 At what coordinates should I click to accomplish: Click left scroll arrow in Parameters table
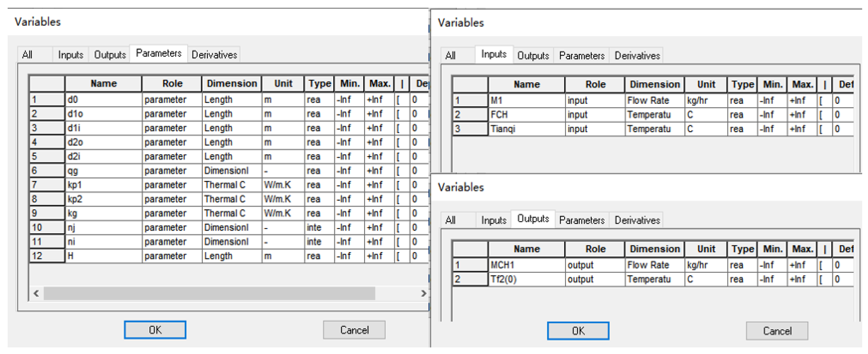pyautogui.click(x=36, y=293)
